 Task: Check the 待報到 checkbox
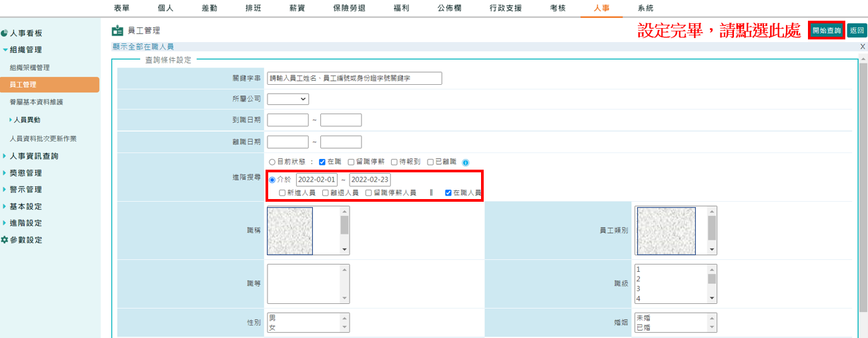[394, 162]
